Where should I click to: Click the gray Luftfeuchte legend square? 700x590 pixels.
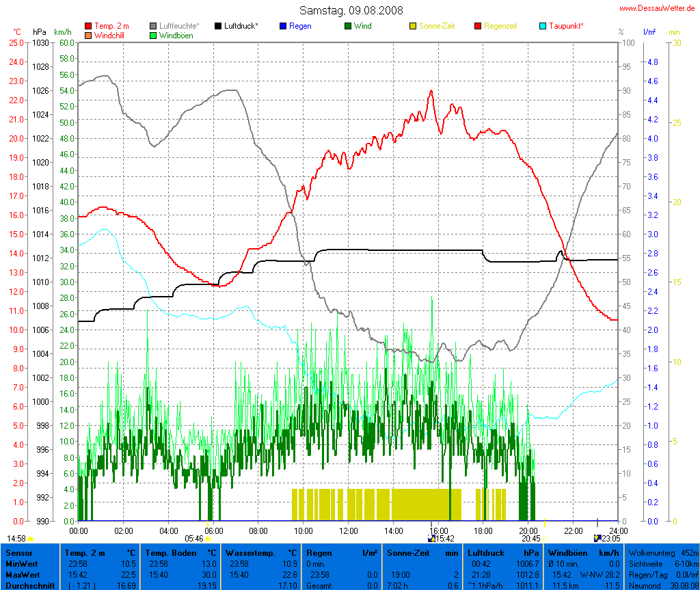click(x=153, y=26)
